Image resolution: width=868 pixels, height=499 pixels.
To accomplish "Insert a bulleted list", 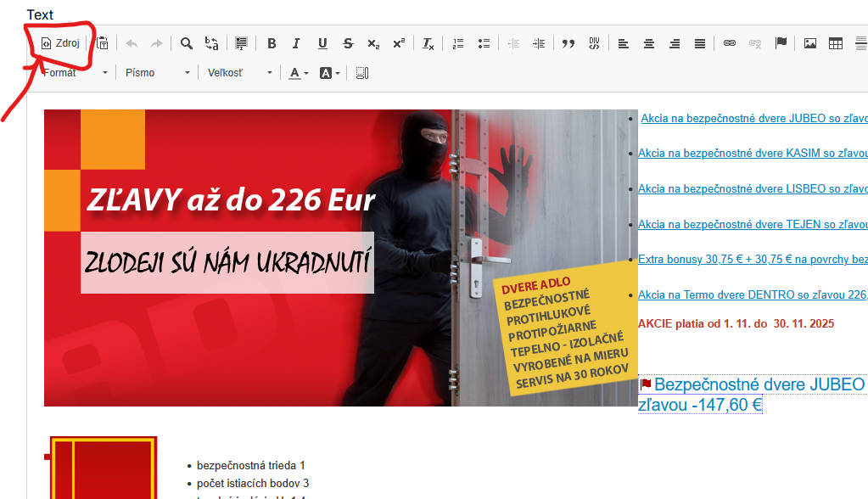I will [484, 43].
